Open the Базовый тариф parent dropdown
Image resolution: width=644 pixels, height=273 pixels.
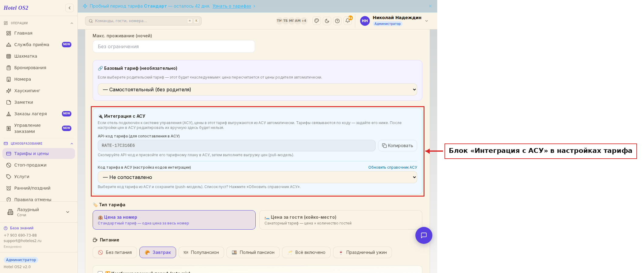(x=257, y=89)
